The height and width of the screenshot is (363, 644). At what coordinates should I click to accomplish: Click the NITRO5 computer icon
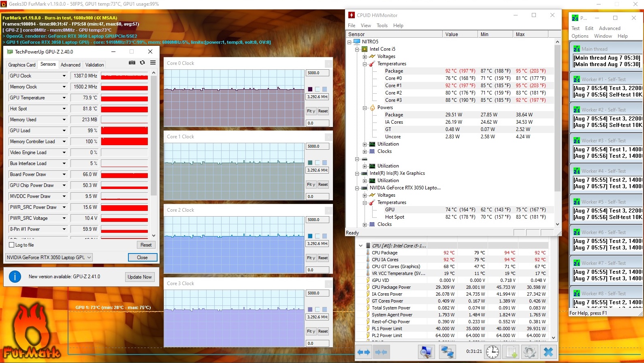[x=357, y=41]
